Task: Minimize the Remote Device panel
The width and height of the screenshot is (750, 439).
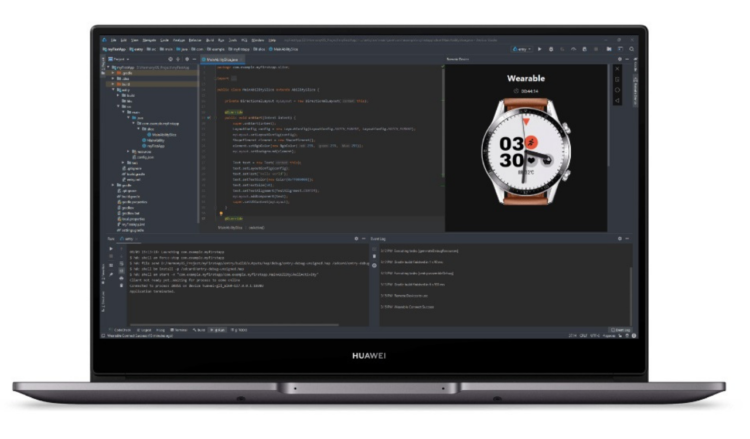Action: pos(627,59)
